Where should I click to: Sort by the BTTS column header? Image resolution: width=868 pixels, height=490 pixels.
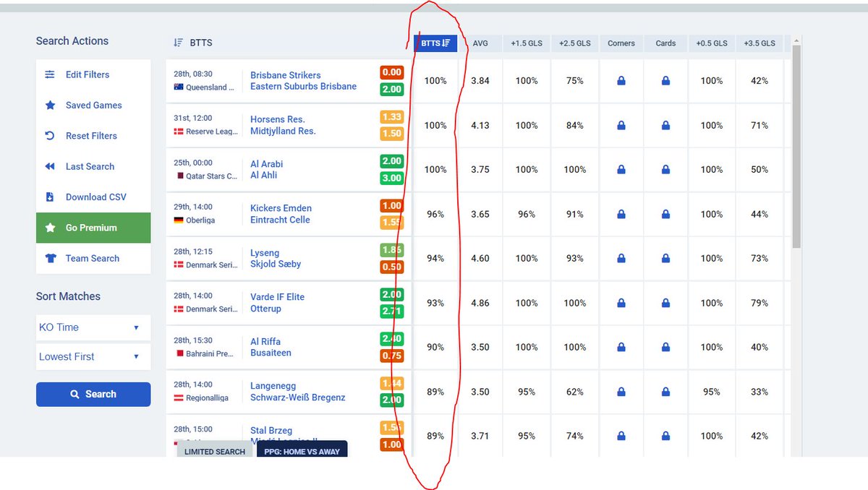pyautogui.click(x=435, y=43)
